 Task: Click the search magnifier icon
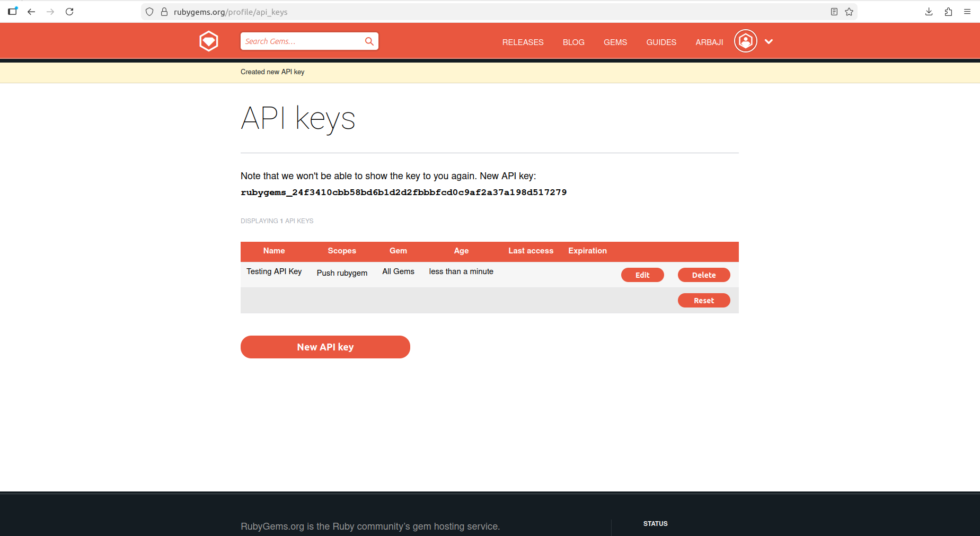[x=369, y=41]
